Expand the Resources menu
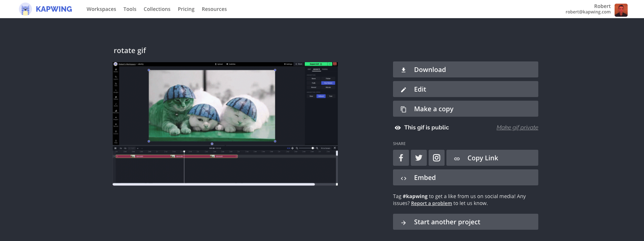Viewport: 644px width, 241px height. click(214, 9)
